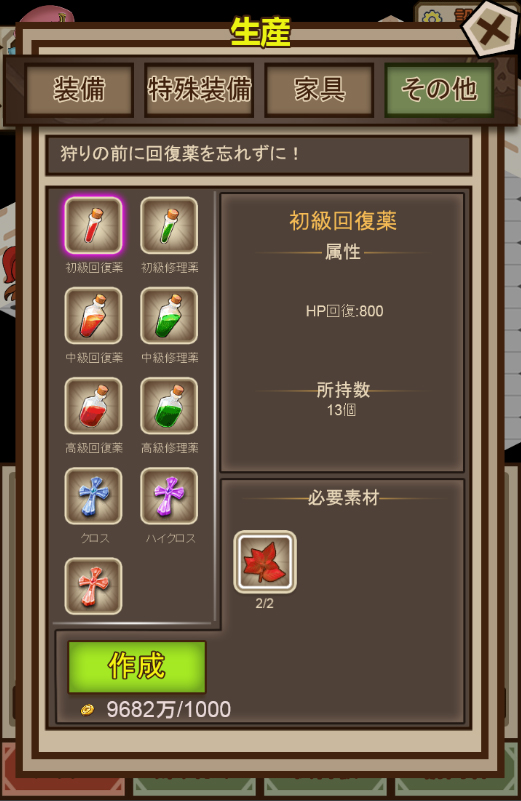The image size is (521, 801).
Task: Click the 狩りの前に回復薬 hint message bar
Action: coord(258,155)
